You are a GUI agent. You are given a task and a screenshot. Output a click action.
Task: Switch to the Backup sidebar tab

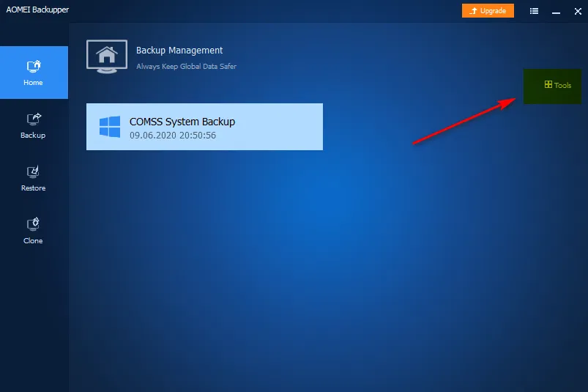pyautogui.click(x=34, y=126)
